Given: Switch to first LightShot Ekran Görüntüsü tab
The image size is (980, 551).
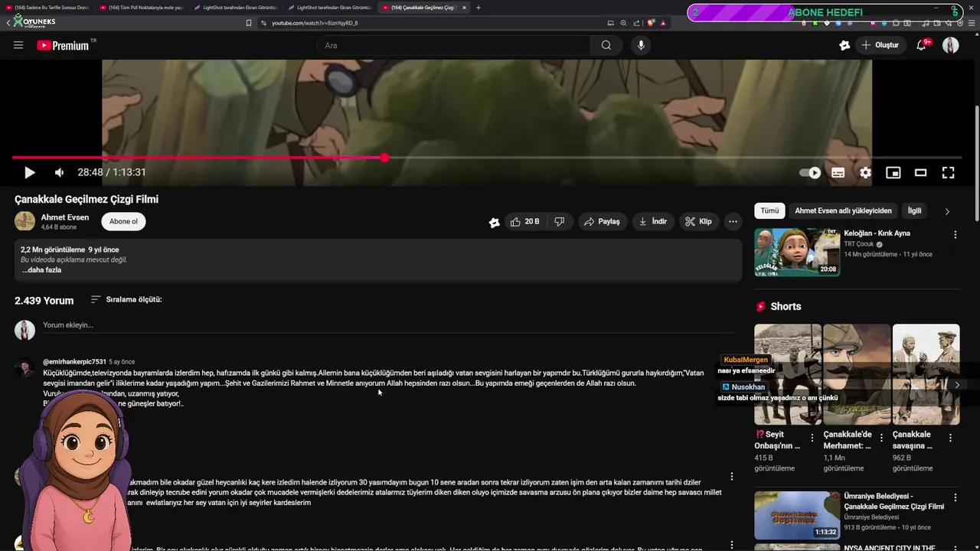Looking at the screenshot, I should [x=236, y=8].
